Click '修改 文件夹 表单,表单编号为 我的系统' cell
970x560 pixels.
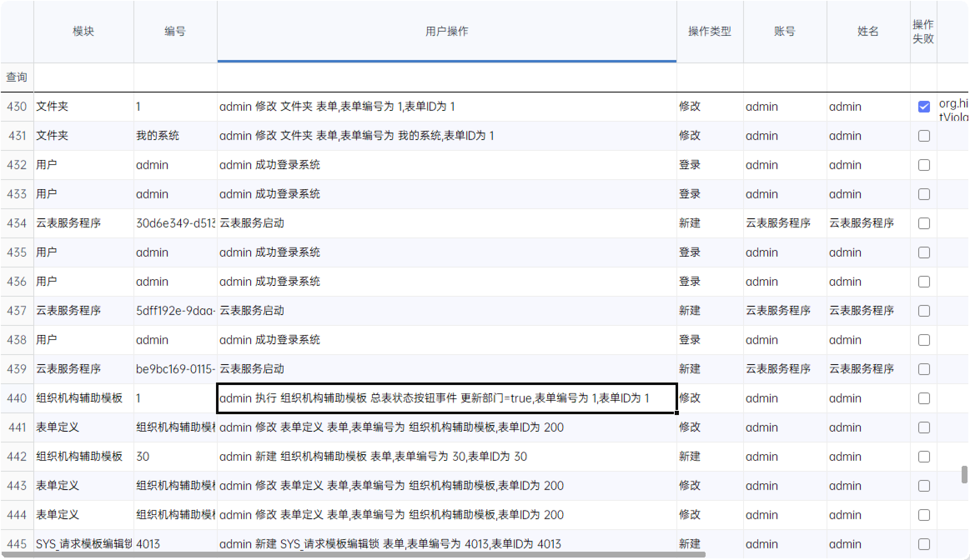pyautogui.click(x=447, y=136)
